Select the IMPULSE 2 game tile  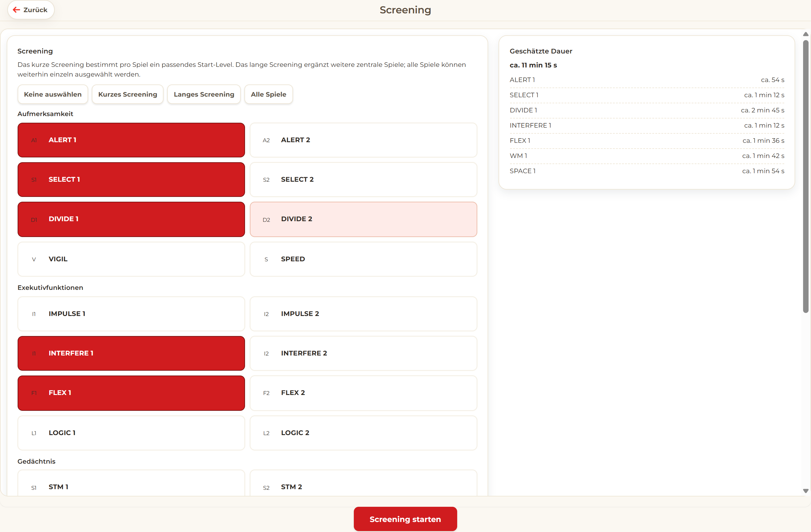point(364,314)
